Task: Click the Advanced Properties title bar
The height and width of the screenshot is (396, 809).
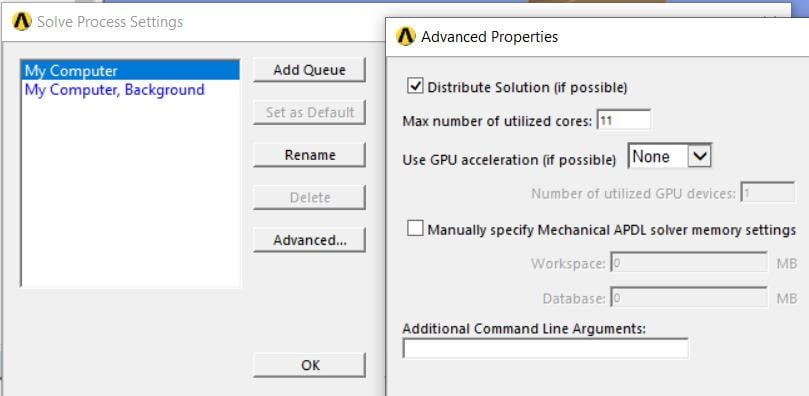Action: click(597, 37)
